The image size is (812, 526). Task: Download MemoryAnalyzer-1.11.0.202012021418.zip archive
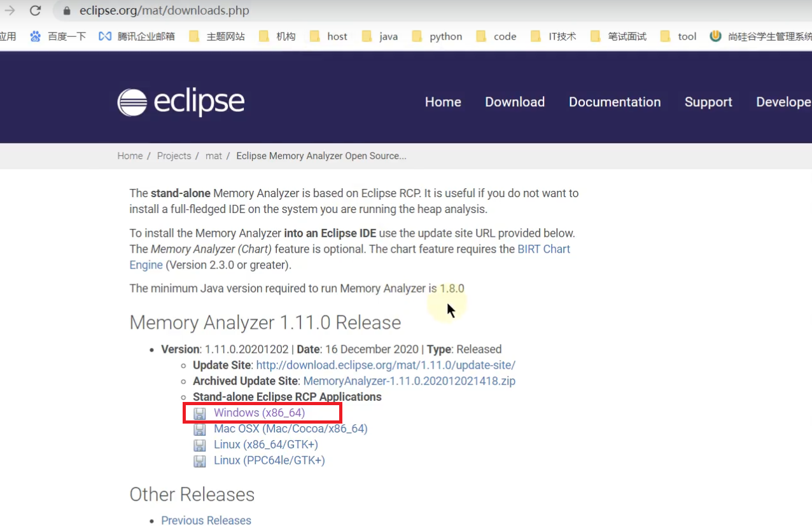(x=409, y=381)
